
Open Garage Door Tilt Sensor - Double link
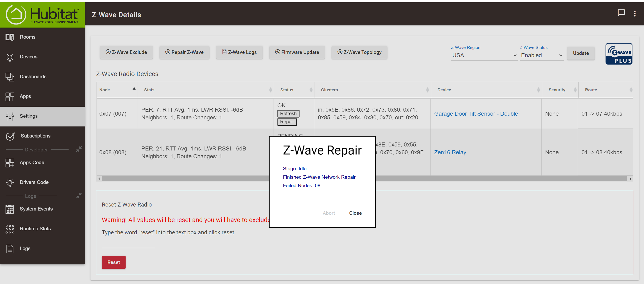point(476,114)
